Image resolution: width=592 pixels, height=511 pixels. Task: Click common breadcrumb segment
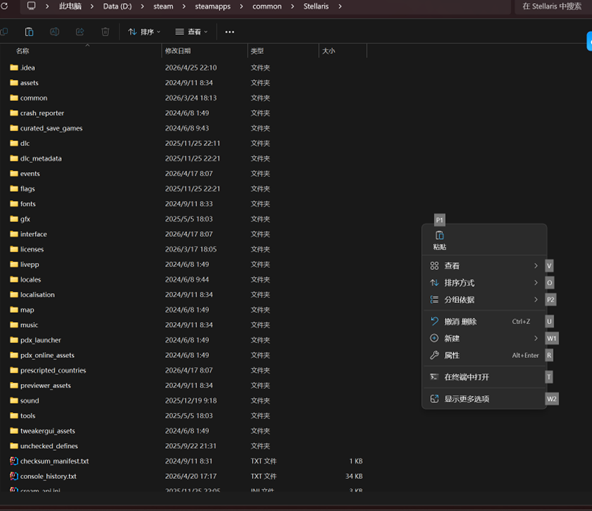click(x=267, y=6)
